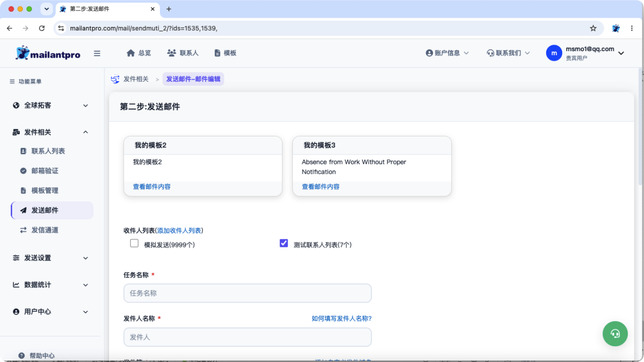Viewport: 644px width, 362px height.
Task: Open the 账户信息 dropdown
Action: point(448,53)
